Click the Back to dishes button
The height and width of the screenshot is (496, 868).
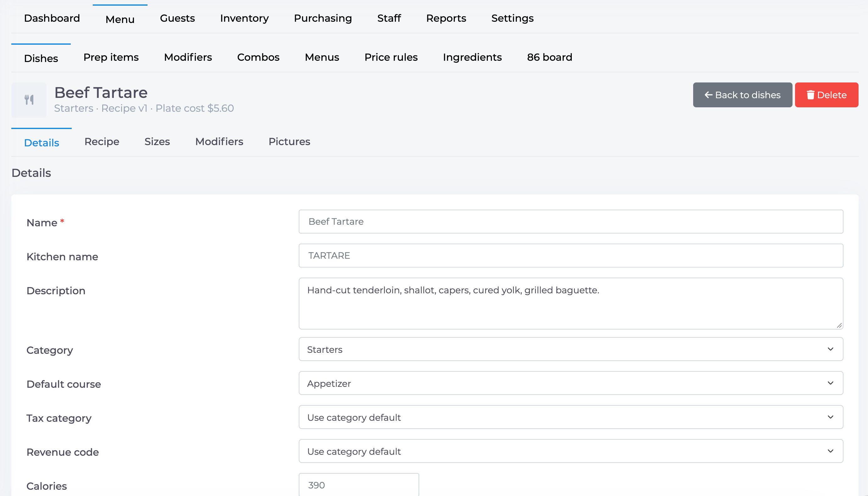743,95
